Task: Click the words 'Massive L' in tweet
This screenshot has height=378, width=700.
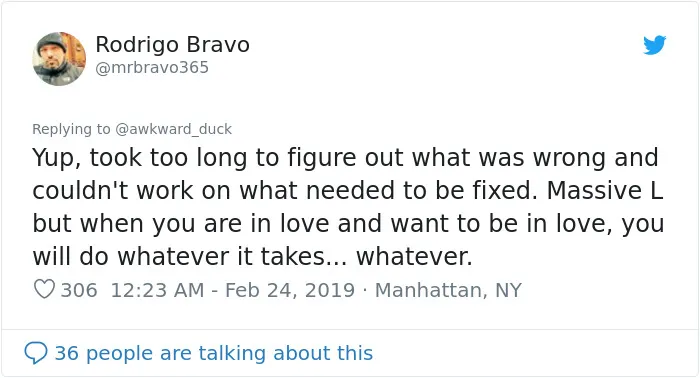Action: pos(604,190)
